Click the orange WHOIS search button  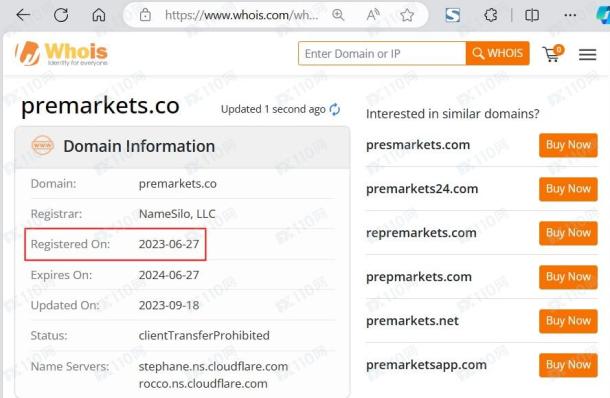(x=498, y=53)
